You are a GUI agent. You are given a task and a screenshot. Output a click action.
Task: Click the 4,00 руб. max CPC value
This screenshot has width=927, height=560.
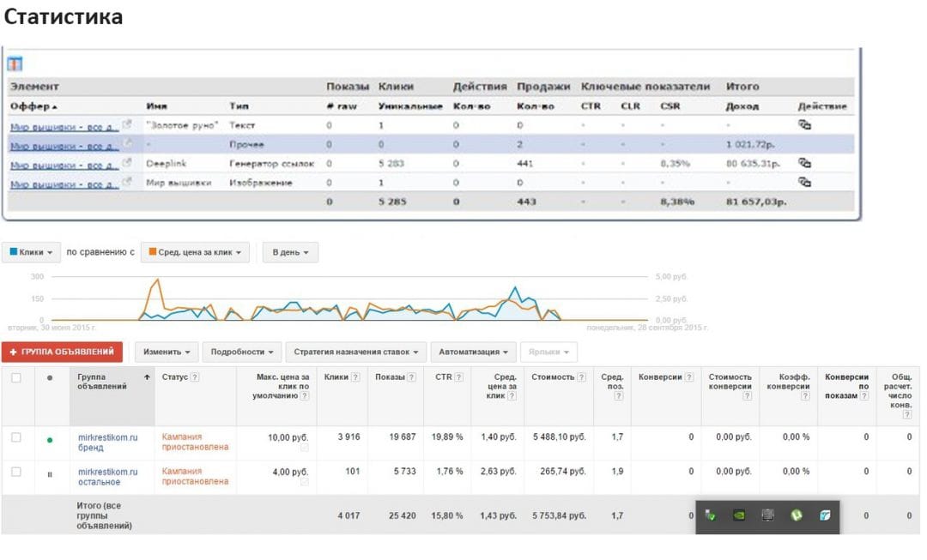pos(290,472)
